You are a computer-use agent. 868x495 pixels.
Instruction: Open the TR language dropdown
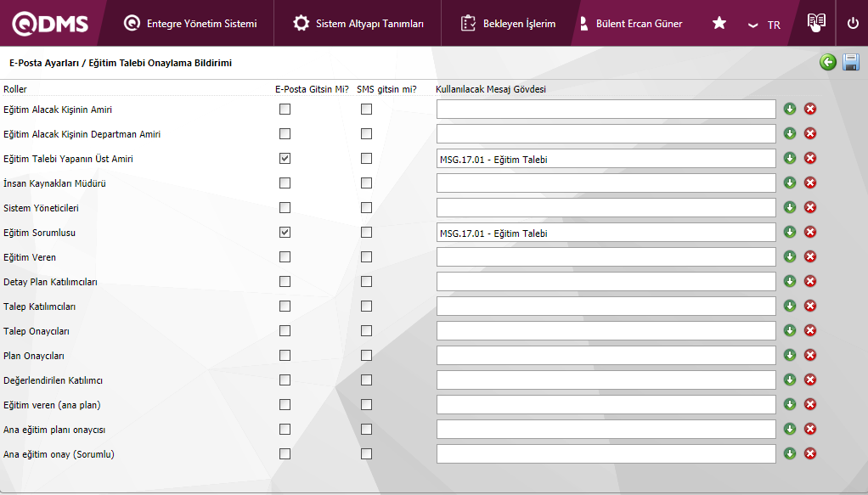pos(764,25)
